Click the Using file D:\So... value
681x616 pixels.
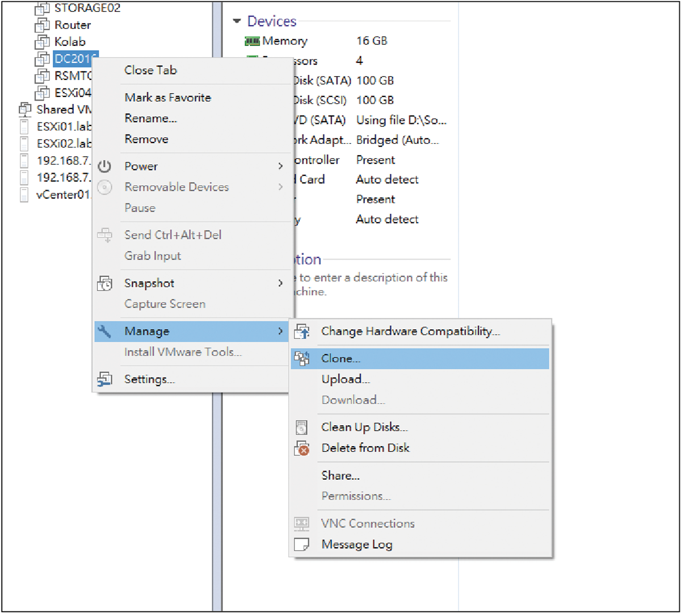(401, 120)
